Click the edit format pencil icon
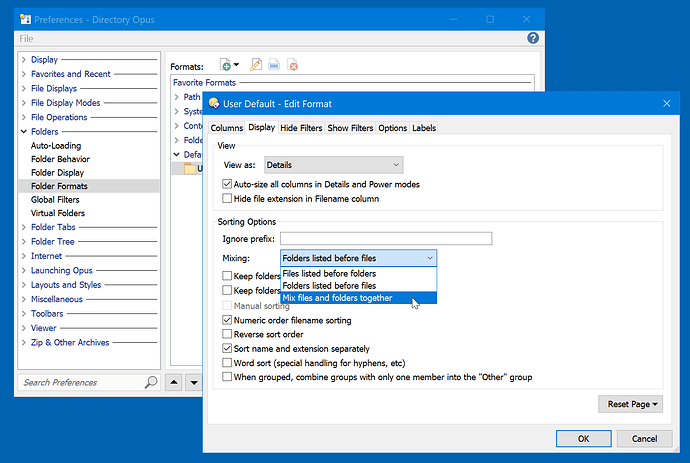Image resolution: width=690 pixels, height=463 pixels. pyautogui.click(x=256, y=65)
